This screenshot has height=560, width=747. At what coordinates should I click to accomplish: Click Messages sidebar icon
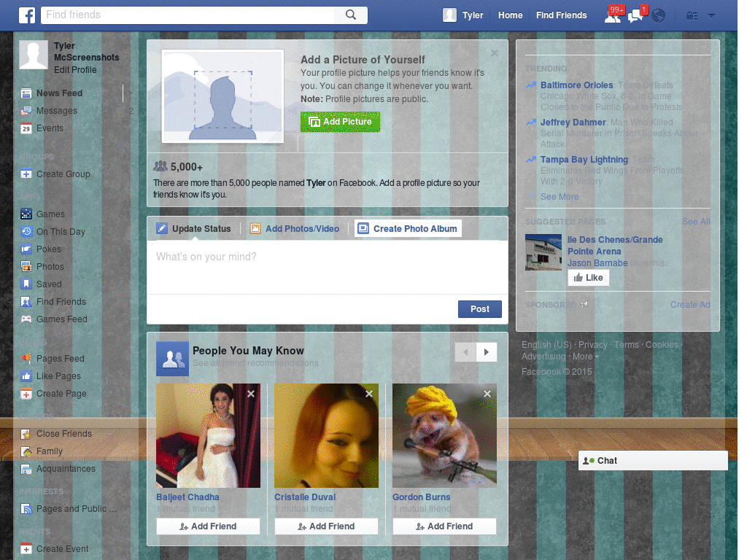click(26, 111)
